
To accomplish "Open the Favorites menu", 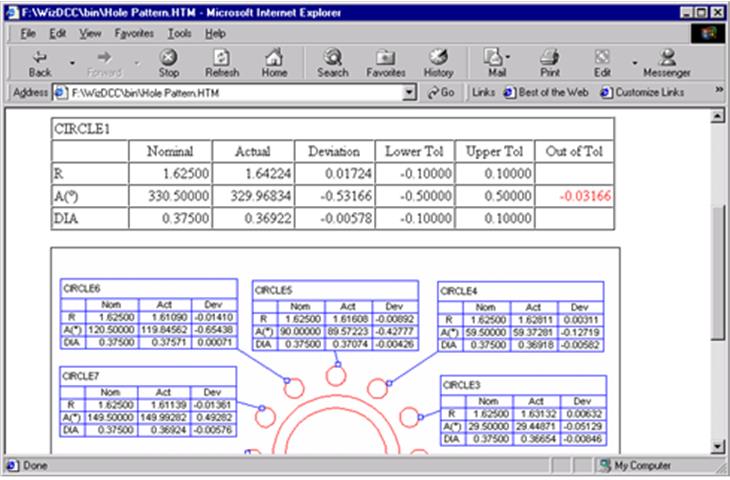I will [134, 34].
